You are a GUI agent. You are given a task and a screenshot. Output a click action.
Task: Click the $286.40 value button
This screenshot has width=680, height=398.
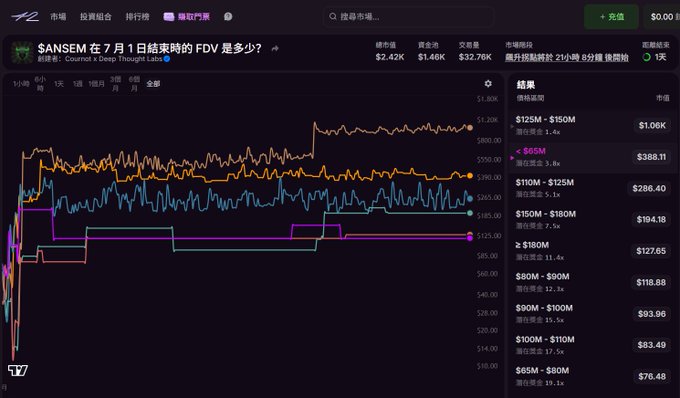pyautogui.click(x=649, y=188)
